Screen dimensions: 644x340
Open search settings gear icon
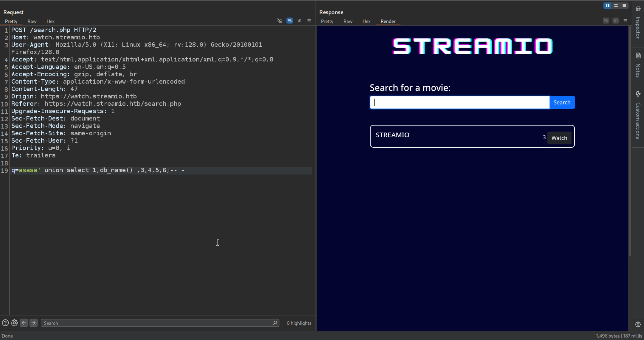[14, 323]
